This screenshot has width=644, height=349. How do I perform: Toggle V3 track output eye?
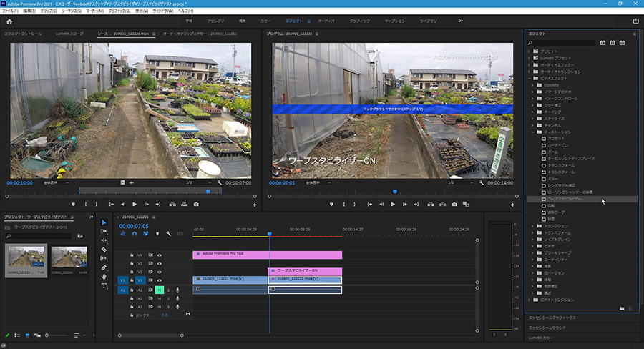click(x=160, y=264)
